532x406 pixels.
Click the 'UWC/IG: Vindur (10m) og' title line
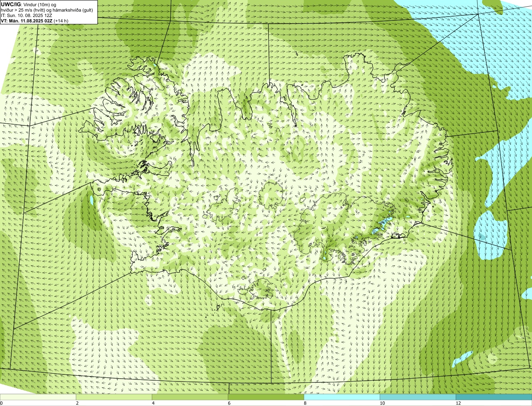pyautogui.click(x=29, y=4)
